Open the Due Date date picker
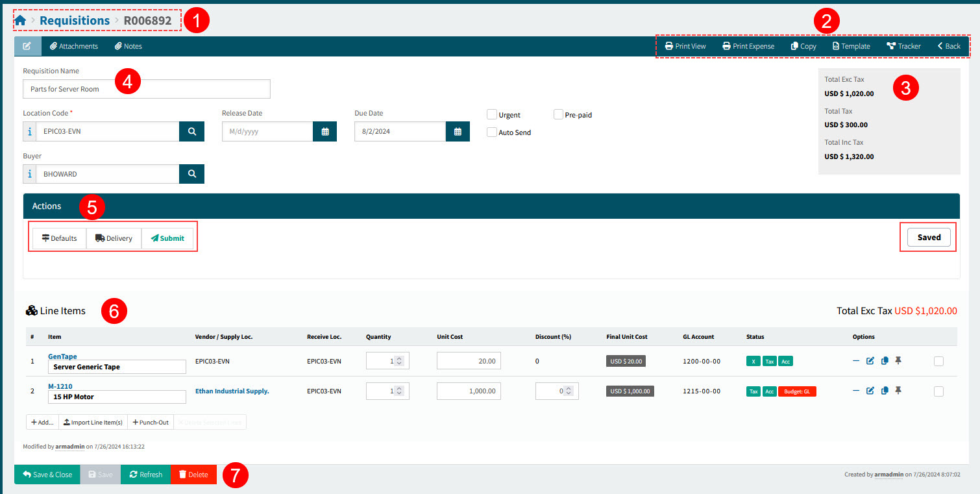 pyautogui.click(x=458, y=131)
